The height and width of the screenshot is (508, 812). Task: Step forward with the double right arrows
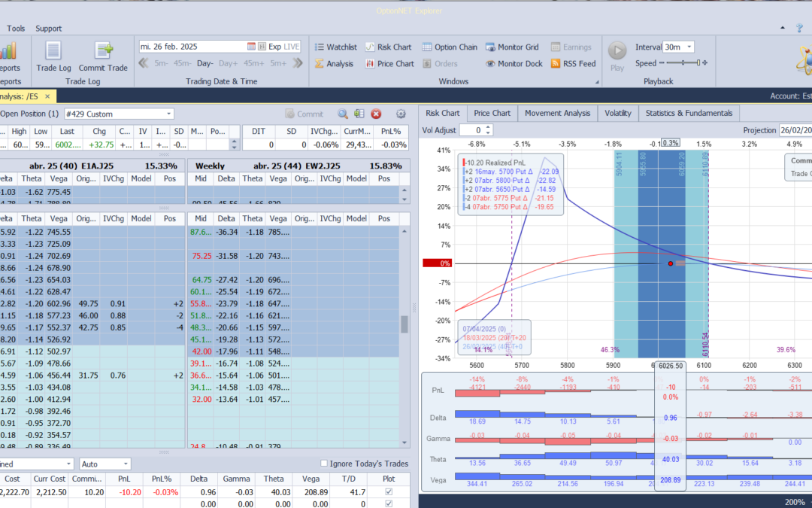297,63
